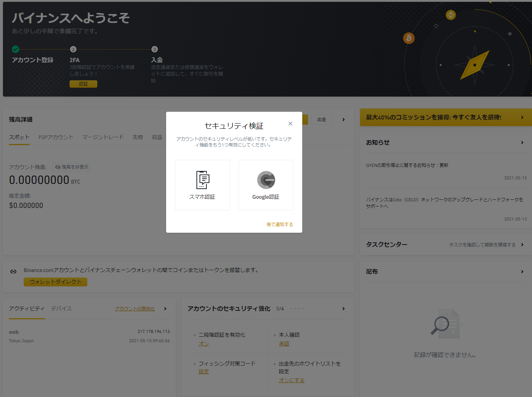Click step 3 circle for 入金
The height and width of the screenshot is (397, 532).
pos(155,49)
